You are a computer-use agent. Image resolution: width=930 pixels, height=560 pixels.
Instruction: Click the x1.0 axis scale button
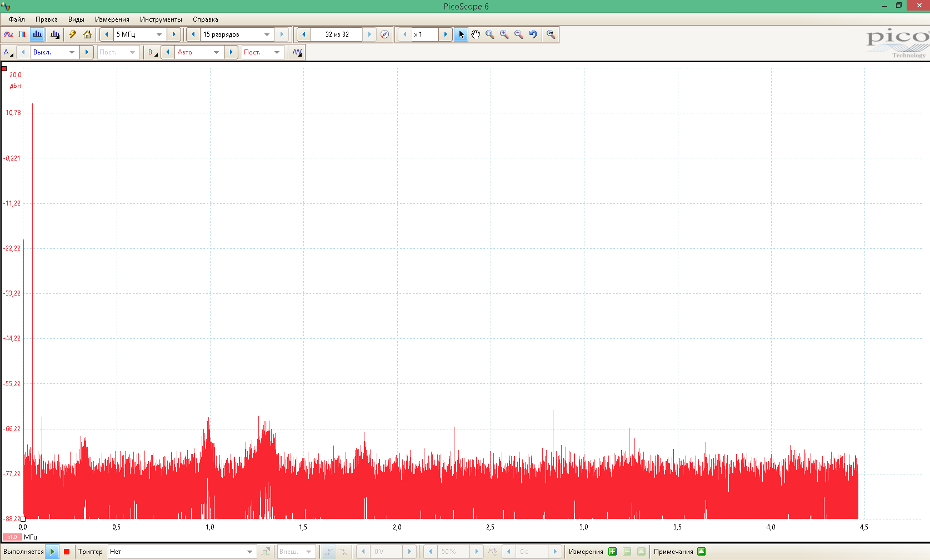coord(12,537)
